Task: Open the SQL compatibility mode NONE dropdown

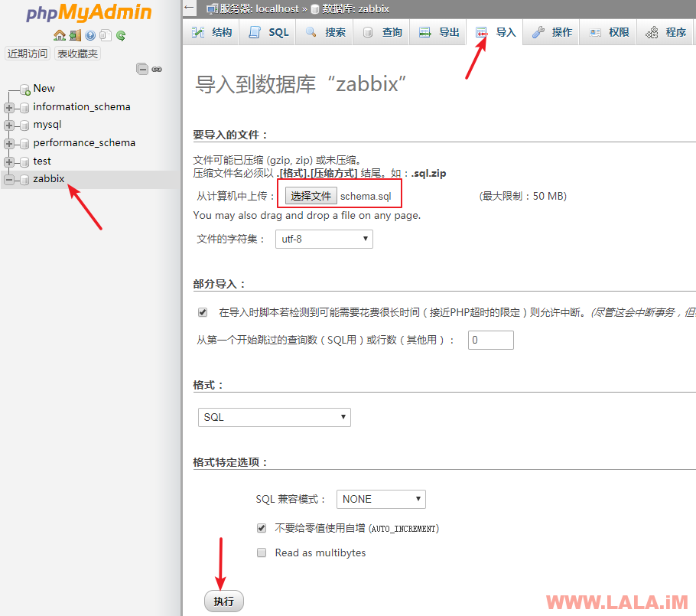Action: (381, 499)
